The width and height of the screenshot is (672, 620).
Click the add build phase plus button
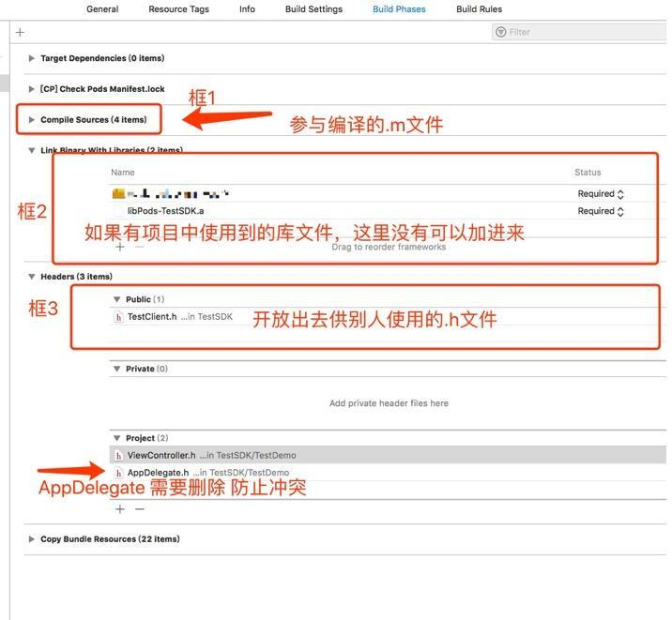click(20, 32)
